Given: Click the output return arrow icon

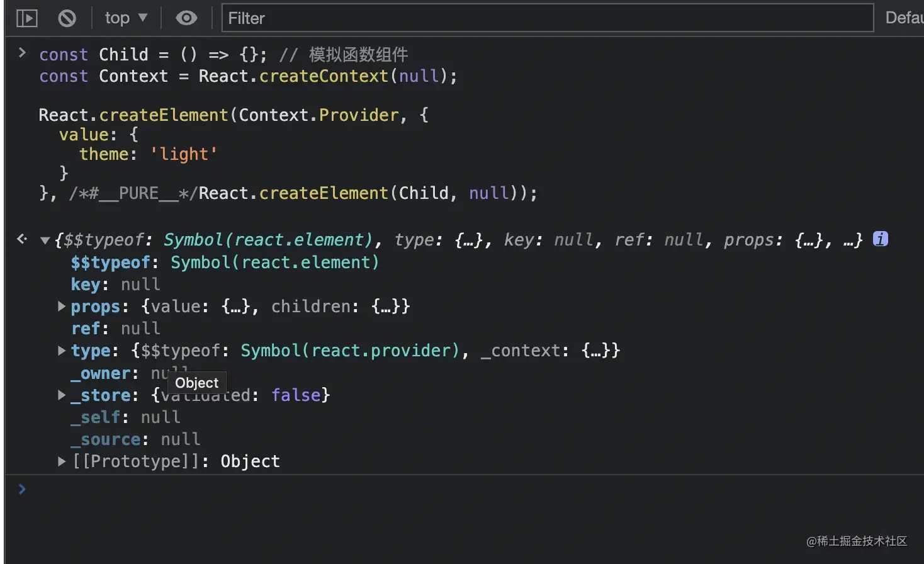Looking at the screenshot, I should pos(22,239).
